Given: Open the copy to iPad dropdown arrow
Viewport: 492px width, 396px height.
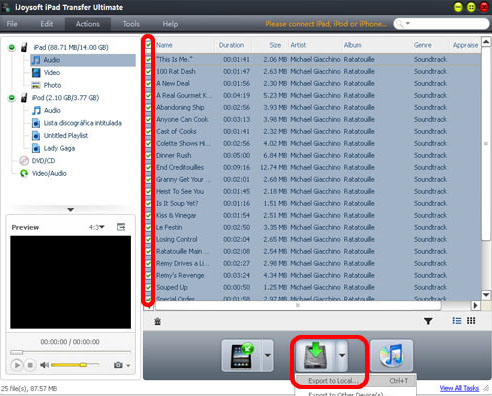Looking at the screenshot, I should click(x=268, y=356).
